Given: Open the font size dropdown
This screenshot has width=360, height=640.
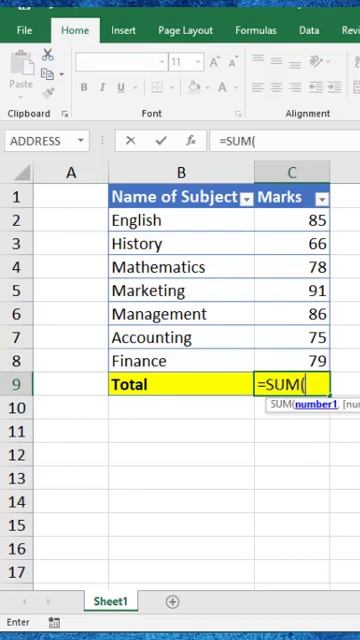Looking at the screenshot, I should click(x=198, y=62).
